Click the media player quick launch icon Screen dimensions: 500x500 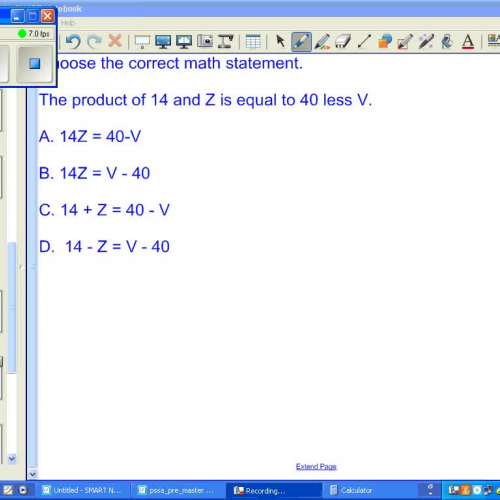pyautogui.click(x=23, y=490)
